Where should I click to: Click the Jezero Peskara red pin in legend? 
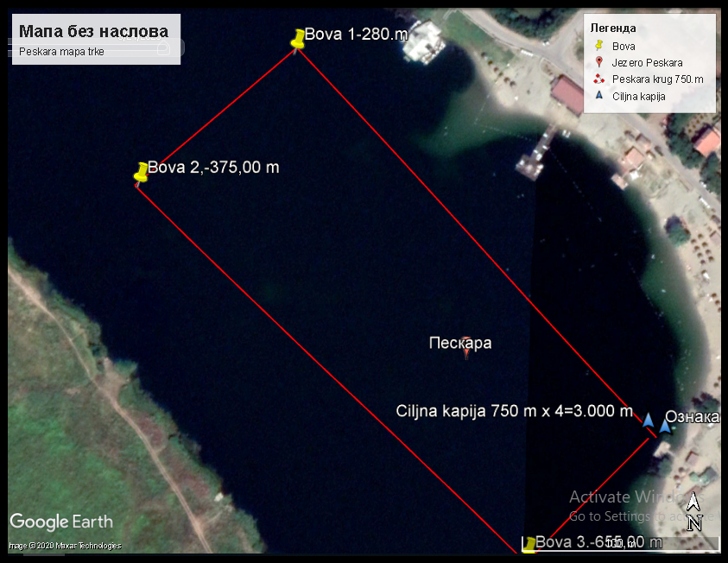click(599, 62)
